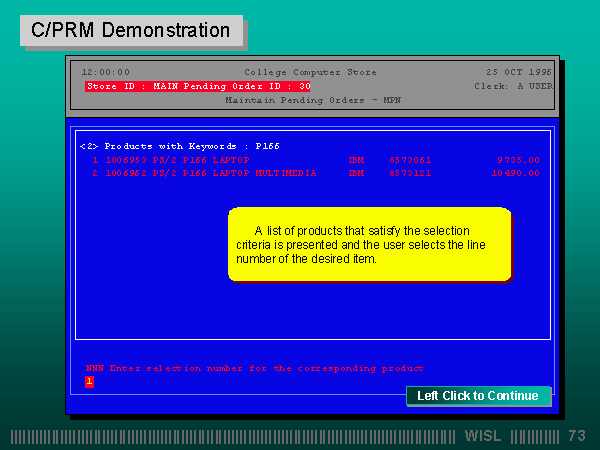600x450 pixels.
Task: Select product line 1 PS/2 P166 LAPTOP
Action: point(170,160)
